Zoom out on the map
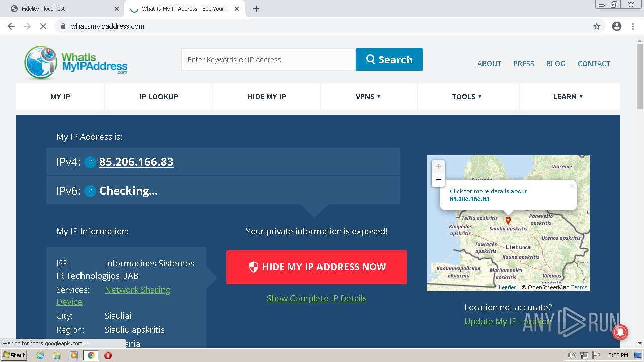Screen dimensions: 644x362 (438, 180)
